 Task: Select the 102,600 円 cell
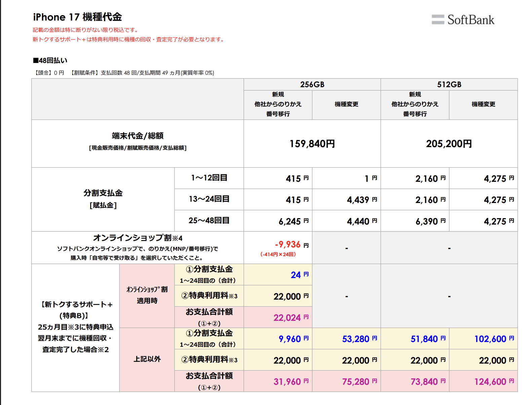pyautogui.click(x=483, y=339)
